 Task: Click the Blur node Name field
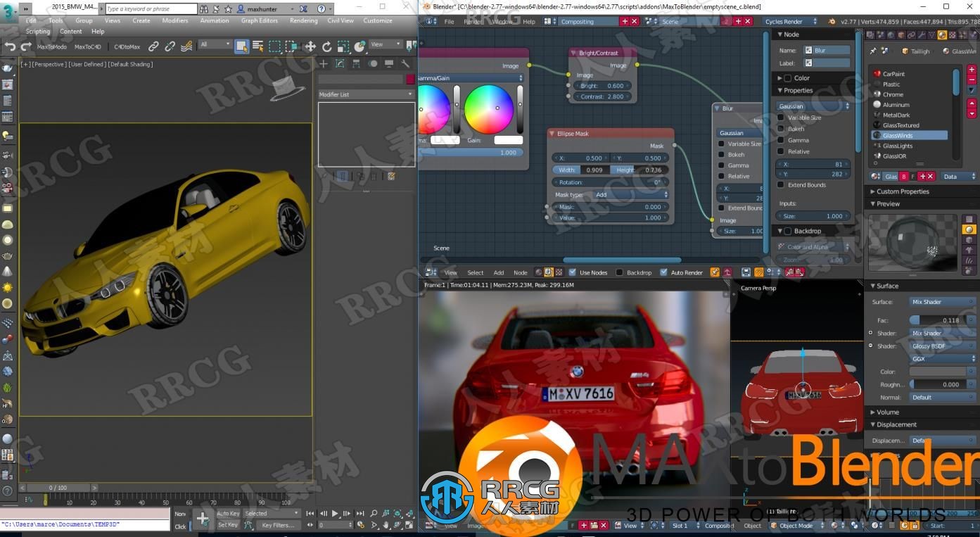tap(827, 51)
